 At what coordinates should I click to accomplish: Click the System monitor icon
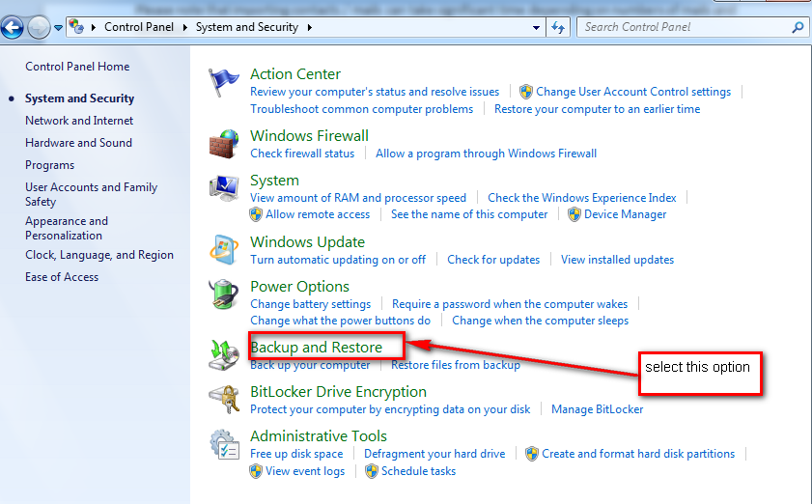[x=224, y=188]
